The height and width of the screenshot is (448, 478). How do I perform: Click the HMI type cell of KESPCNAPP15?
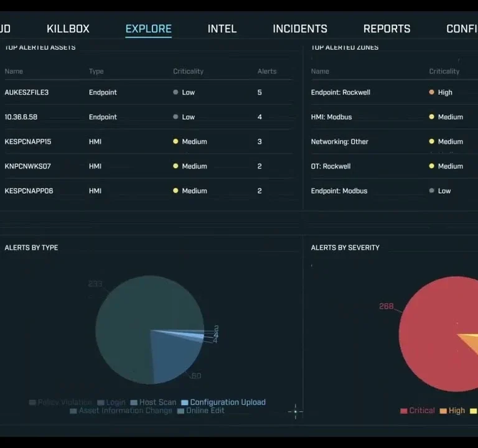[x=95, y=142]
